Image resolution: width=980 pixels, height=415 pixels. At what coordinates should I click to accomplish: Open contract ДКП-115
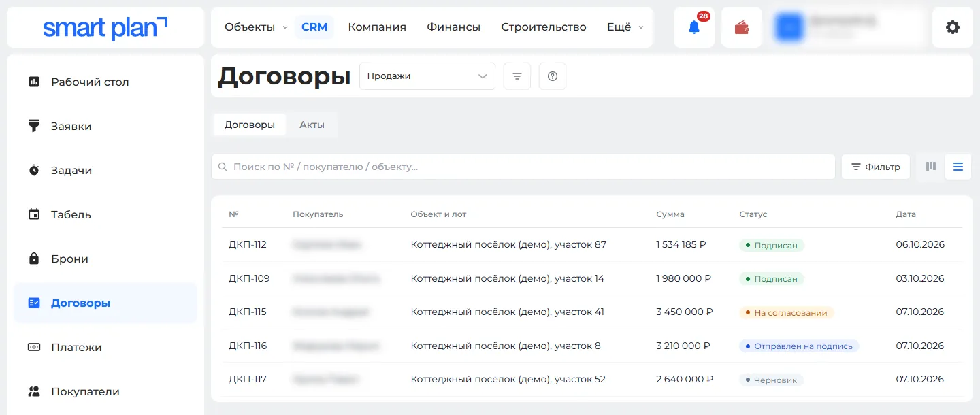point(248,312)
